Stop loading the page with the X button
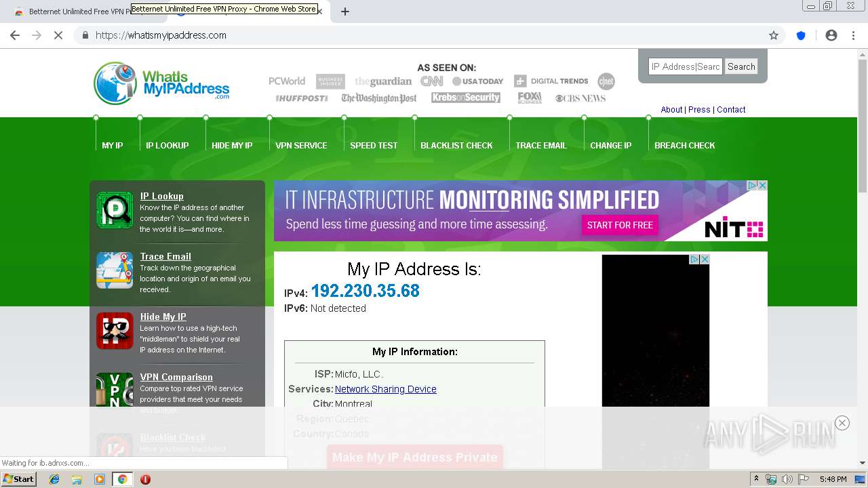868x488 pixels. click(x=58, y=35)
